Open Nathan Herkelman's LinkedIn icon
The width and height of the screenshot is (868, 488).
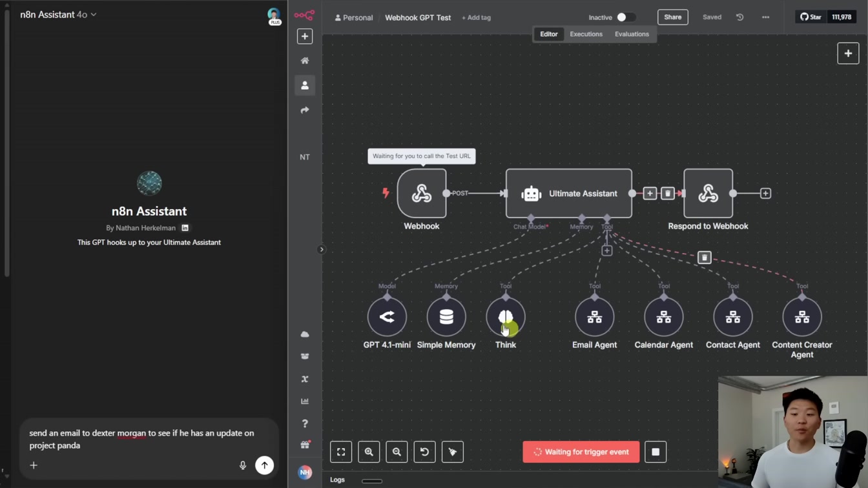[185, 228]
